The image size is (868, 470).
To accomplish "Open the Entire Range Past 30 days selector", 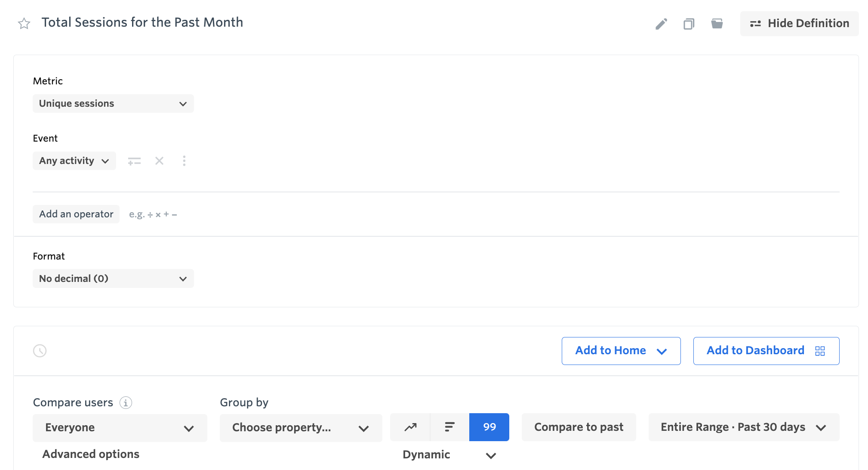I will coord(743,427).
